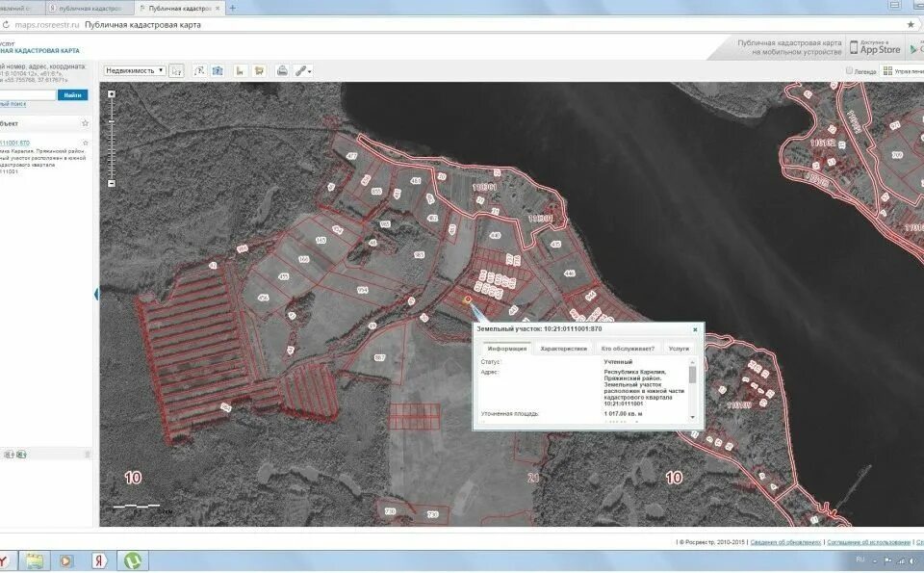Switch to the Кто обслуживает? tab
Screen dimensions: 924x573
point(628,349)
